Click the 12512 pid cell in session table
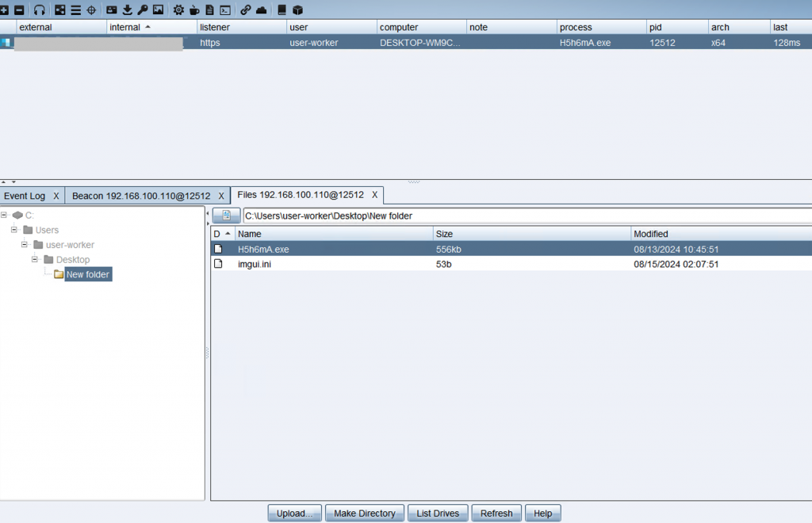The width and height of the screenshot is (812, 523). [662, 43]
